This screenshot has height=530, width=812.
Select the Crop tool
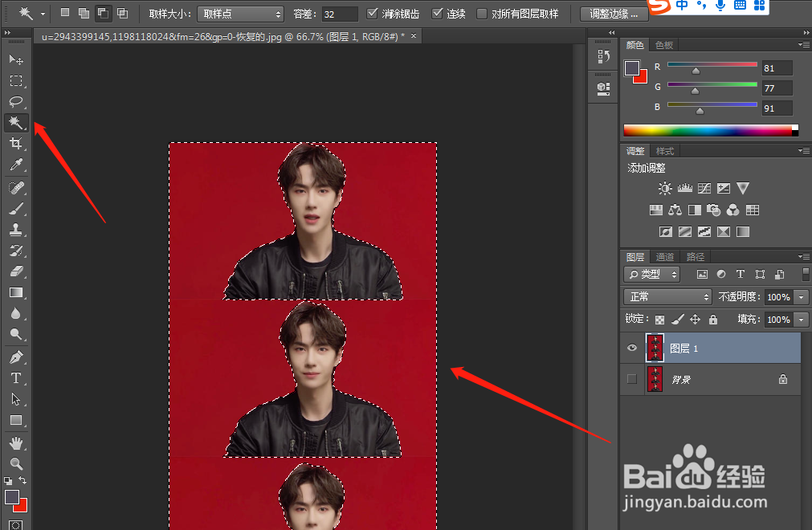pos(16,144)
